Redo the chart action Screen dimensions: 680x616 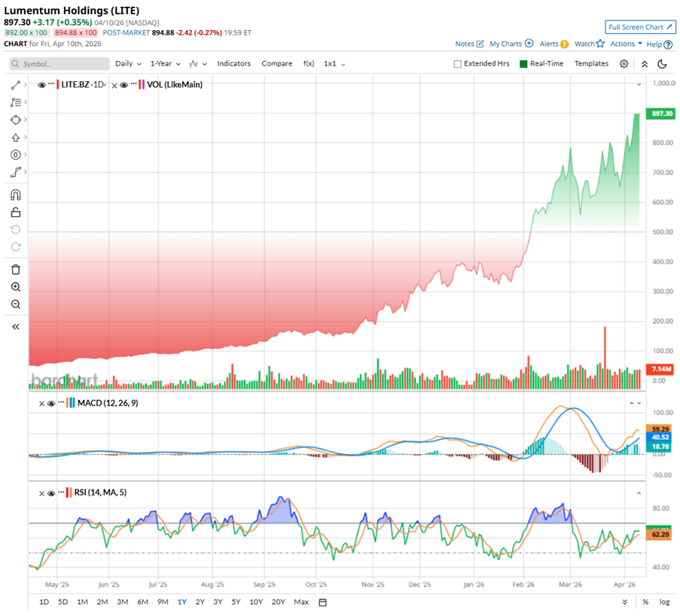[16, 247]
